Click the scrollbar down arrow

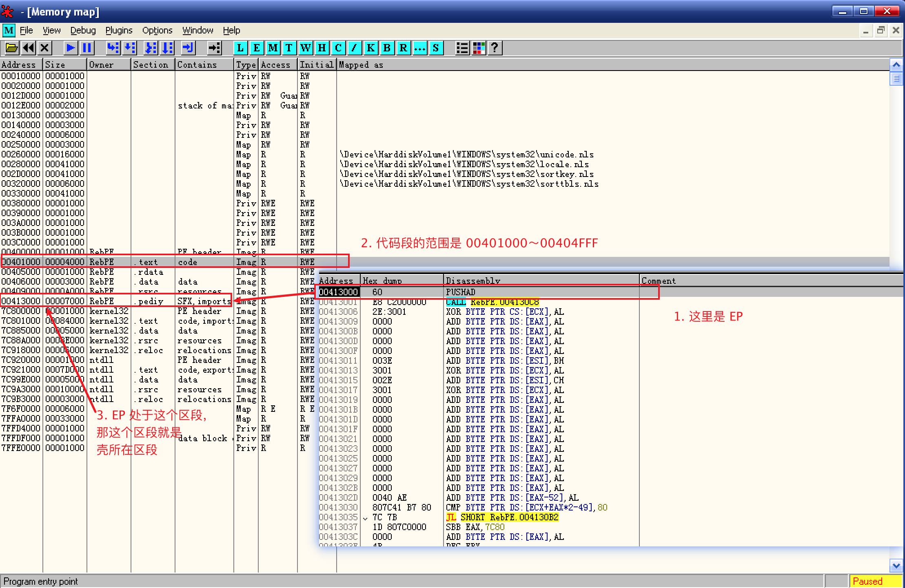896,566
